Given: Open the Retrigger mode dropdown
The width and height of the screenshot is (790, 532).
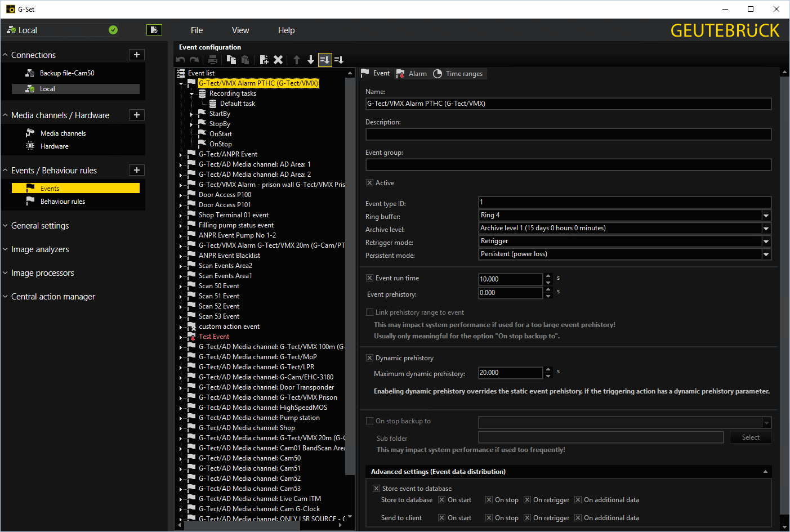Looking at the screenshot, I should tap(766, 242).
